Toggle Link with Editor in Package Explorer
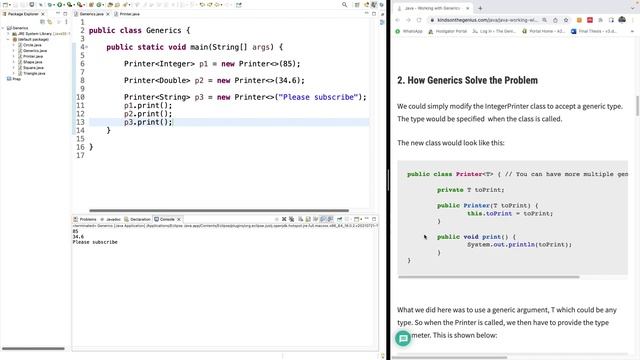Viewport: 640px width, 360px height. [x=50, y=22]
